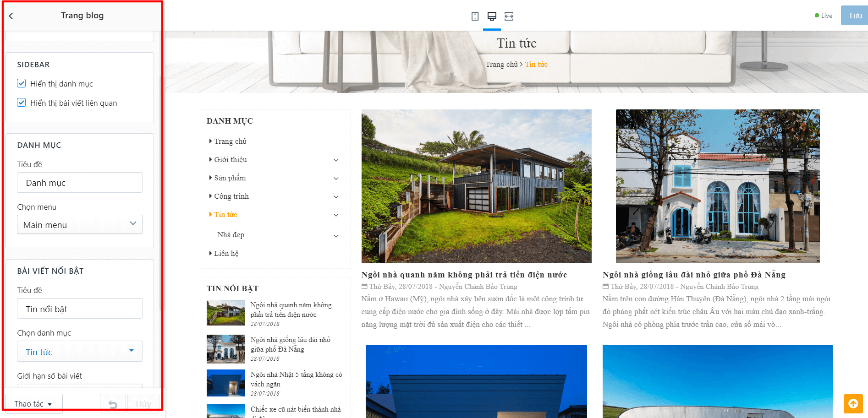Uncheck Hiển thị danh mục checkbox
Viewport: 868px width, 418px height.
22,83
